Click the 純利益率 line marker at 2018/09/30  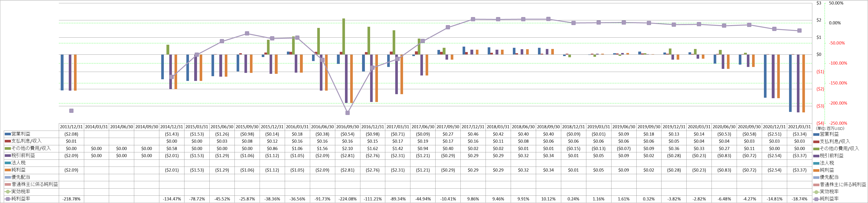point(548,19)
